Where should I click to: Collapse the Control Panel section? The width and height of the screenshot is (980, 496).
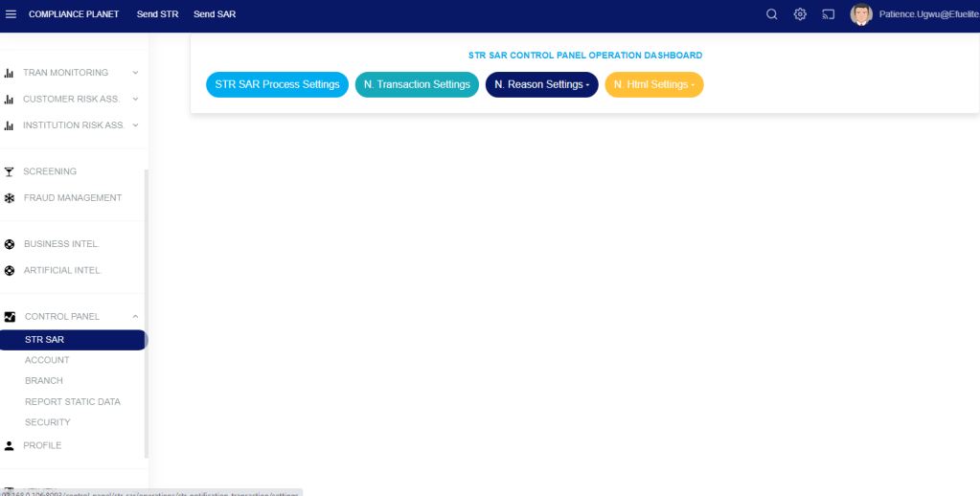click(135, 317)
